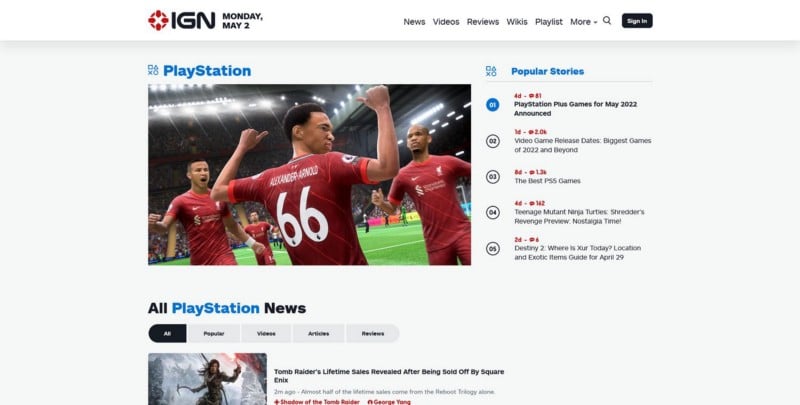800x405 pixels.
Task: Select story number 02 circle
Action: (x=492, y=141)
